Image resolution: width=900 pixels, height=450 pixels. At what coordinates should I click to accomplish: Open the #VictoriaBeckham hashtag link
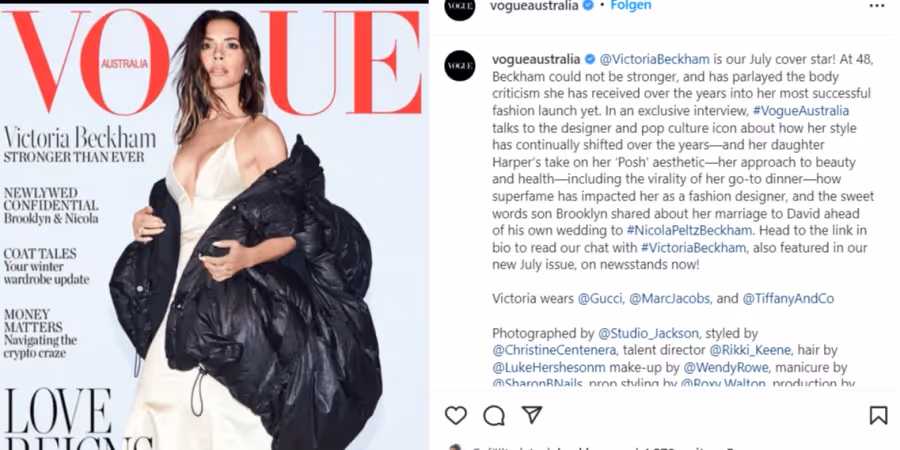[x=693, y=248]
